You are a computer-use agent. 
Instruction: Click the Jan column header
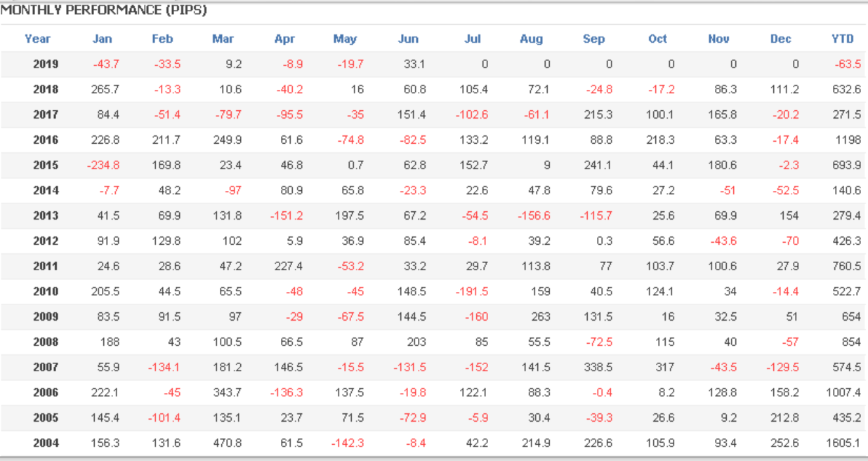point(102,39)
